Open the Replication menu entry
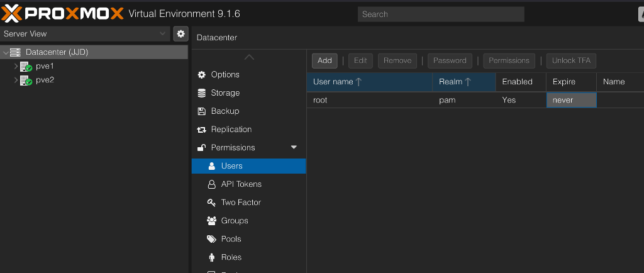The height and width of the screenshot is (273, 644). (x=248, y=130)
